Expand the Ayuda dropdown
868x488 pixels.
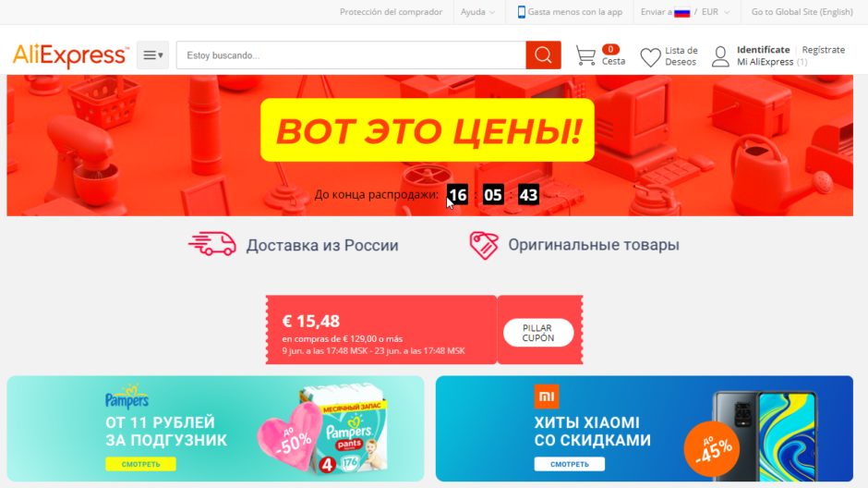point(477,12)
